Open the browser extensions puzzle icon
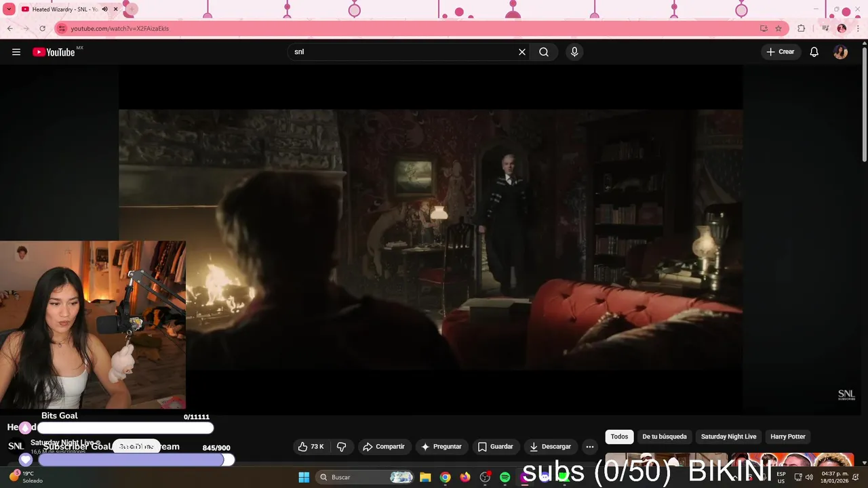Screen dimensions: 868x488 (802, 28)
